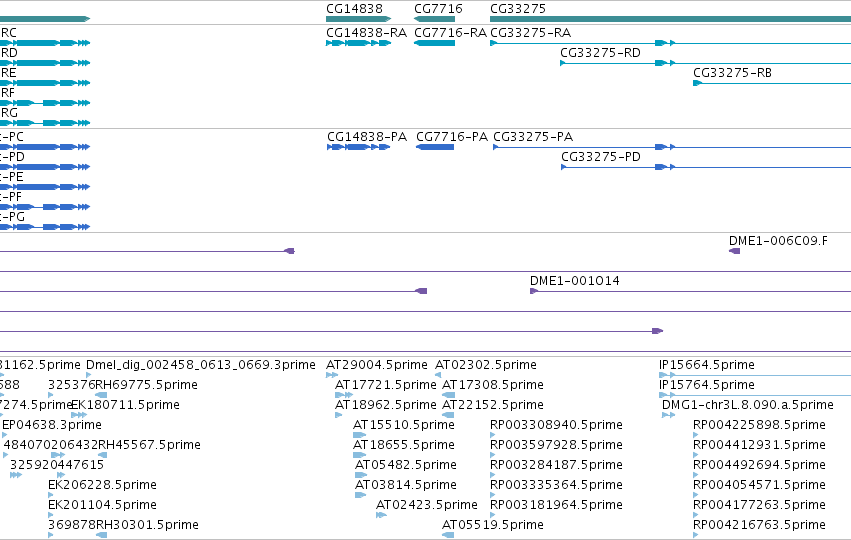The image size is (851, 540).
Task: Click the RP003308940.5prime label
Action: pos(556,425)
